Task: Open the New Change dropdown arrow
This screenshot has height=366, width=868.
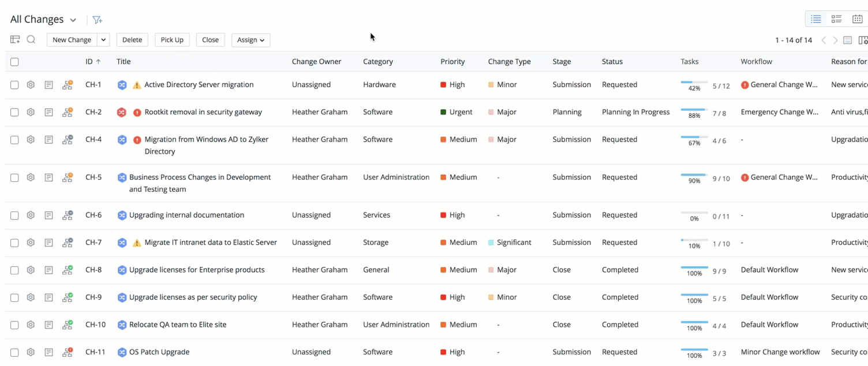Action: pos(103,40)
